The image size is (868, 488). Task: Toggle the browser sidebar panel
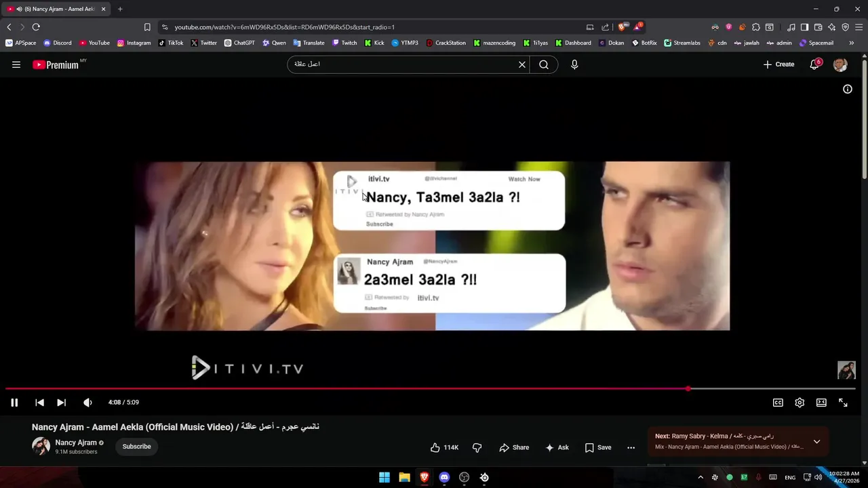coord(805,27)
